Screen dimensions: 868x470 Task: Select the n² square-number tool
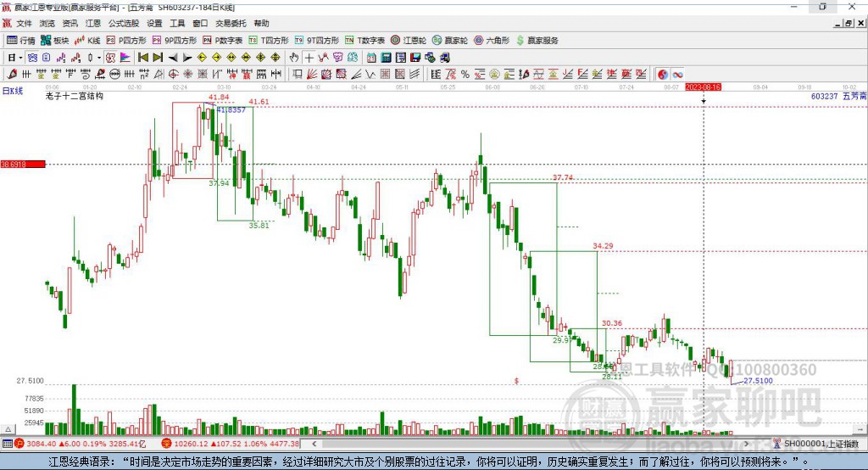[x=144, y=75]
